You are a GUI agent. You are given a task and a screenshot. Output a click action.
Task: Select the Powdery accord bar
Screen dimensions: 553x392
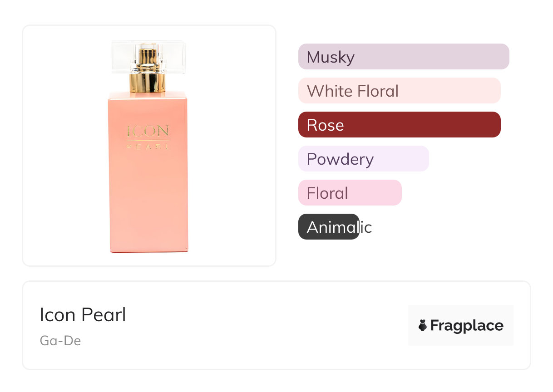[363, 159]
